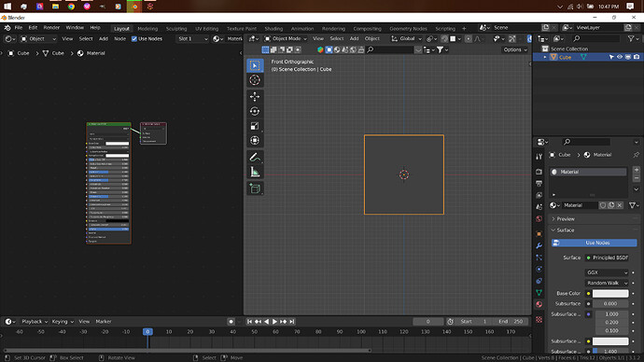The width and height of the screenshot is (644, 362).
Task: Click the Marker menu in timeline
Action: click(x=104, y=321)
